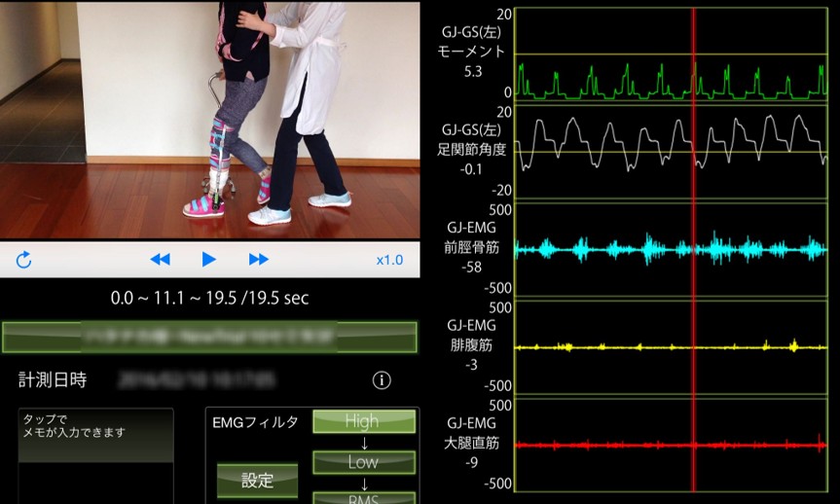Toggle the Low EMG filter
The height and width of the screenshot is (504, 840).
363,462
